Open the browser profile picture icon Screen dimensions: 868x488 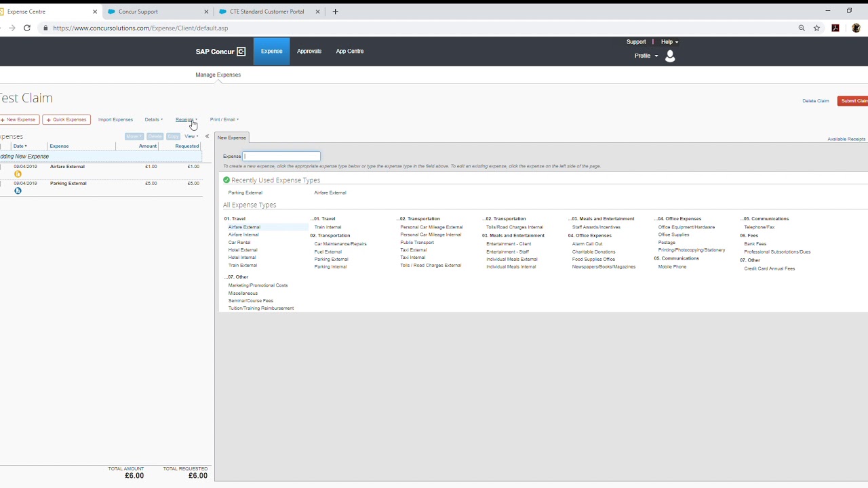coord(856,28)
